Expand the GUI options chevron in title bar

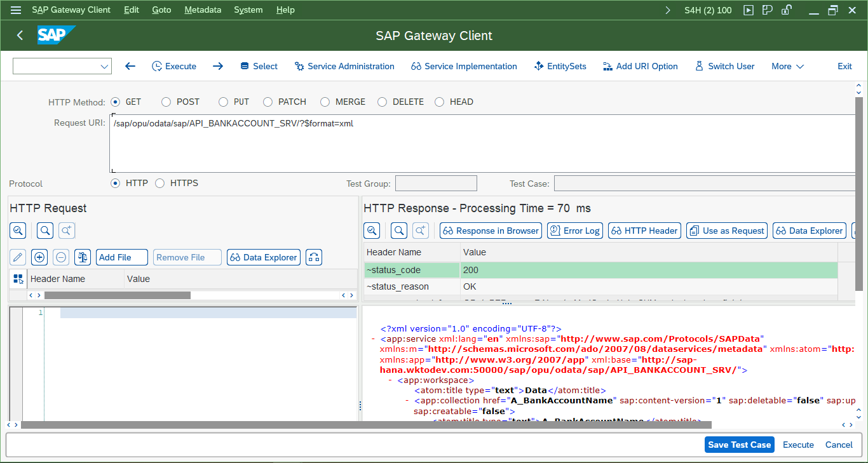click(x=668, y=10)
